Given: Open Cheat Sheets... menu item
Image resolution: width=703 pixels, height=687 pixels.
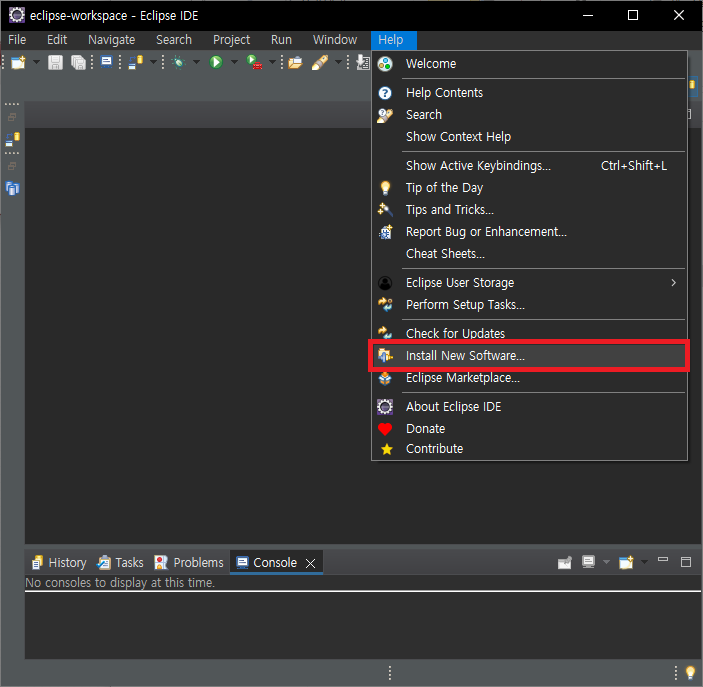Looking at the screenshot, I should (529, 254).
